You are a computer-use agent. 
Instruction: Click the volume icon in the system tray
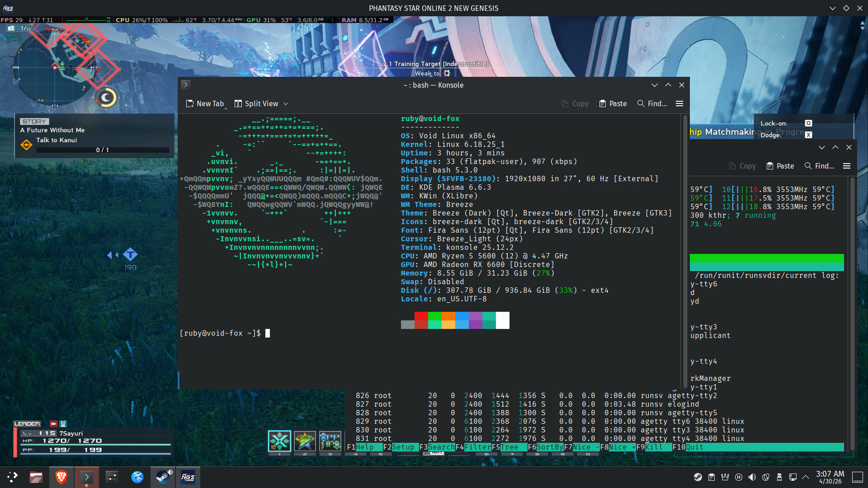[x=752, y=477]
